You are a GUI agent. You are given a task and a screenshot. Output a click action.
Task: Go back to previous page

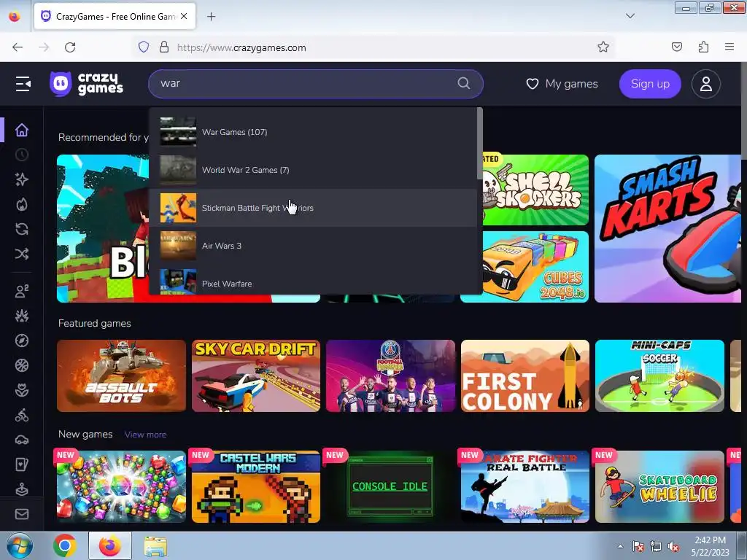click(18, 47)
